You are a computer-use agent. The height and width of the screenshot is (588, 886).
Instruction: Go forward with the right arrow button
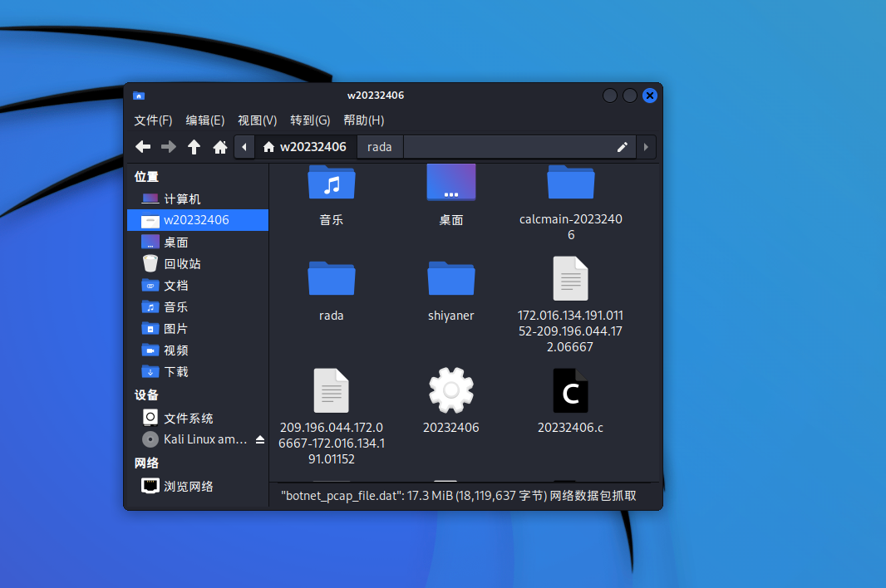click(x=169, y=147)
